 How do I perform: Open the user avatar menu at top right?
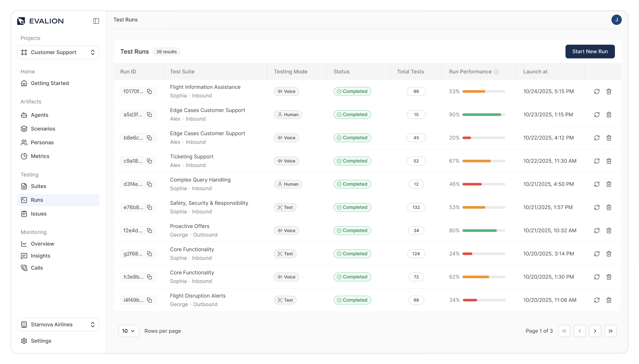pyautogui.click(x=617, y=20)
